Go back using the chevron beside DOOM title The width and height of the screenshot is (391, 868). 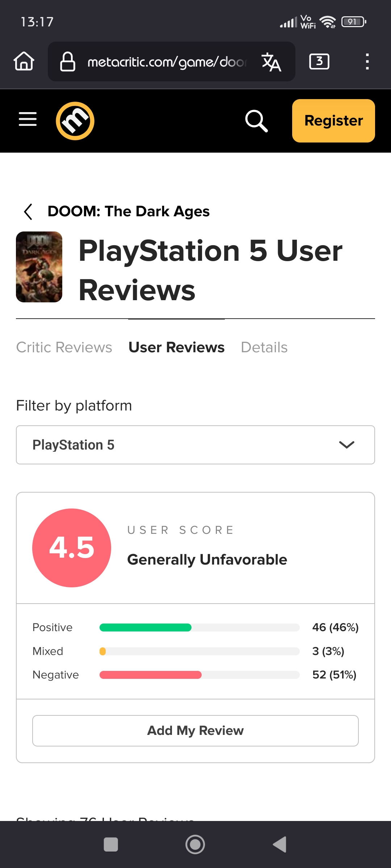click(x=28, y=212)
